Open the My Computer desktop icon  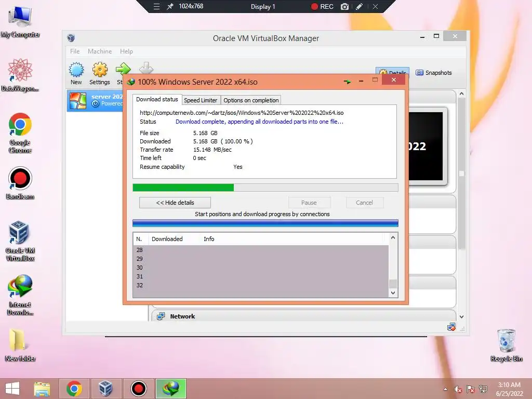tap(20, 22)
